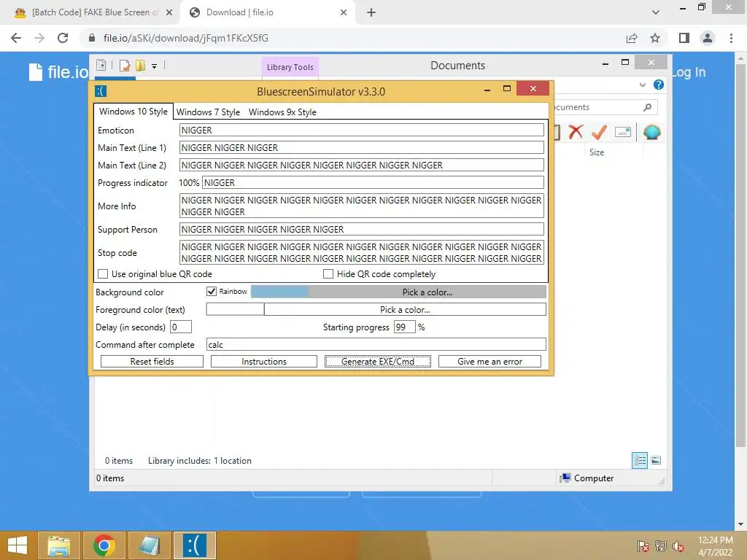This screenshot has height=560, width=747.
Task: Open the Chrome profile avatar
Action: click(x=708, y=38)
